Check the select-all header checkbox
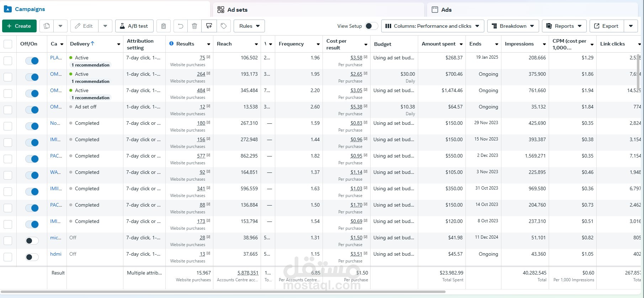Screen dimensions: 644x298 pos(8,44)
